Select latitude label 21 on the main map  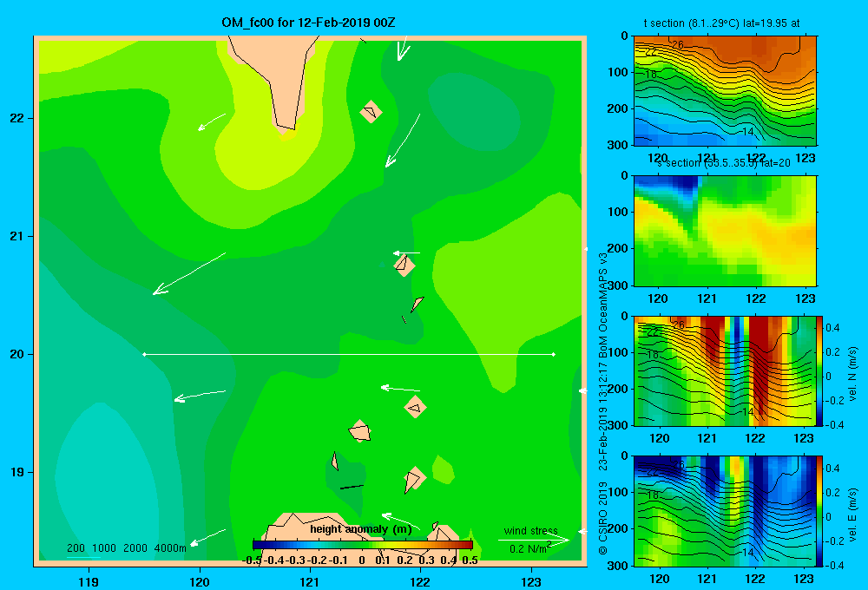pyautogui.click(x=16, y=236)
